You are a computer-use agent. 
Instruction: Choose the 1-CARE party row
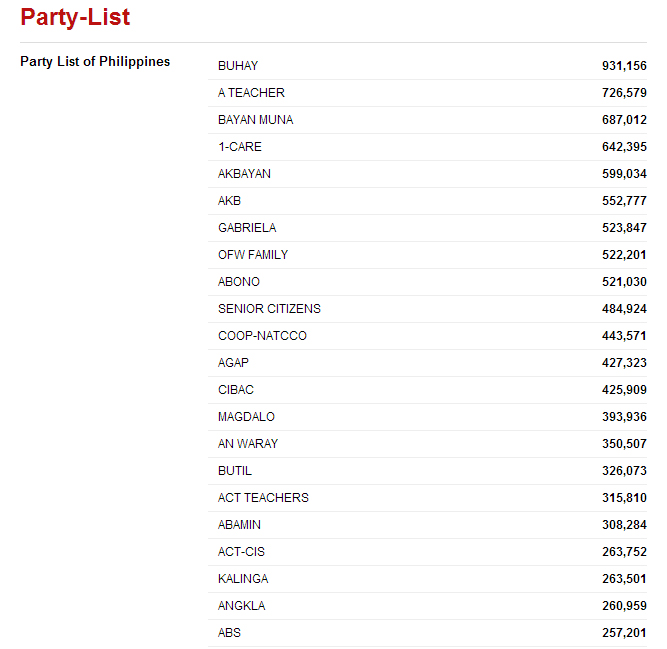click(x=240, y=147)
